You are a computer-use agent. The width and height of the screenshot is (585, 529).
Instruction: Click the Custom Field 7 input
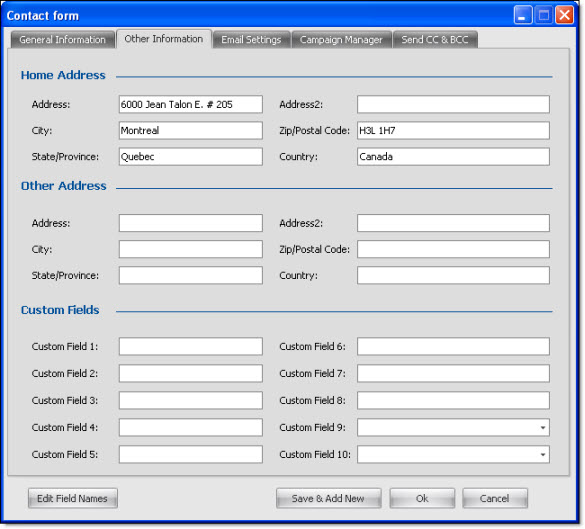click(x=453, y=373)
